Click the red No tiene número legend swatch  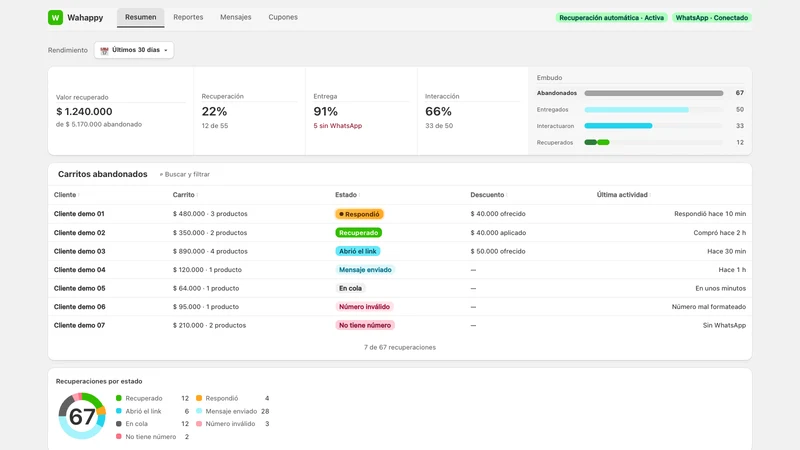coord(118,436)
